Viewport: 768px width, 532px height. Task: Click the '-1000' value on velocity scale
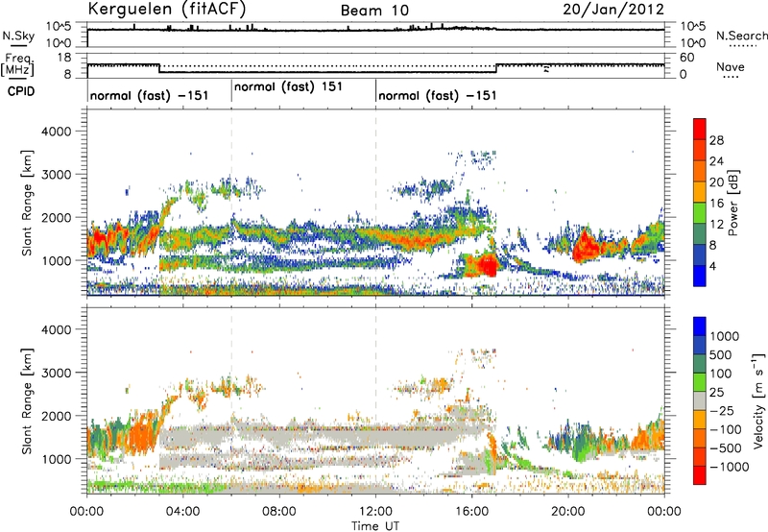[730, 467]
